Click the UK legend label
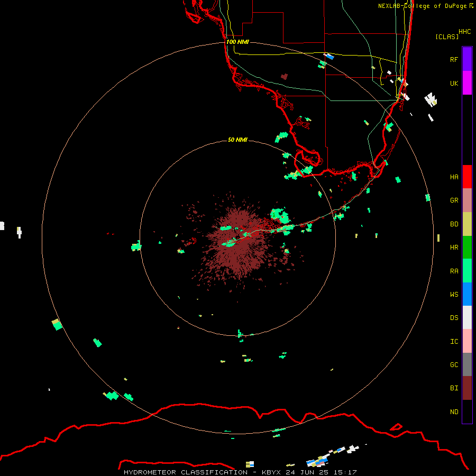Screen dimensions: 476x476 [x=454, y=83]
